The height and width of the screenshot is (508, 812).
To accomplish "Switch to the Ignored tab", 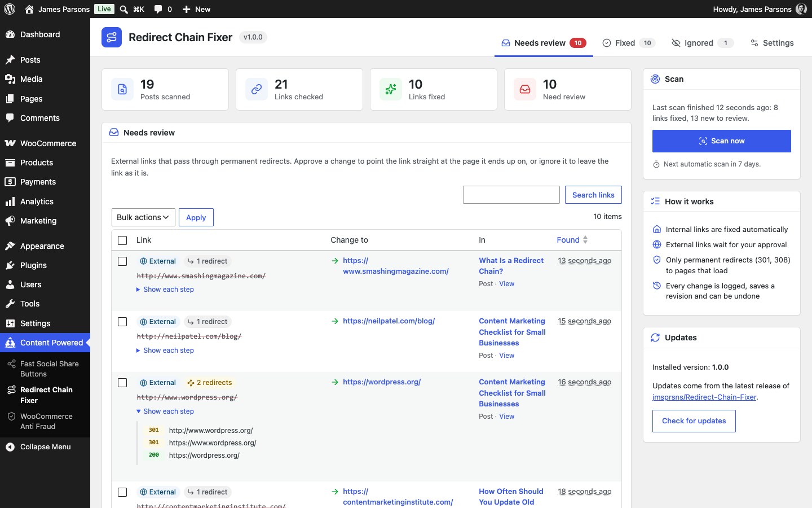I will point(703,43).
